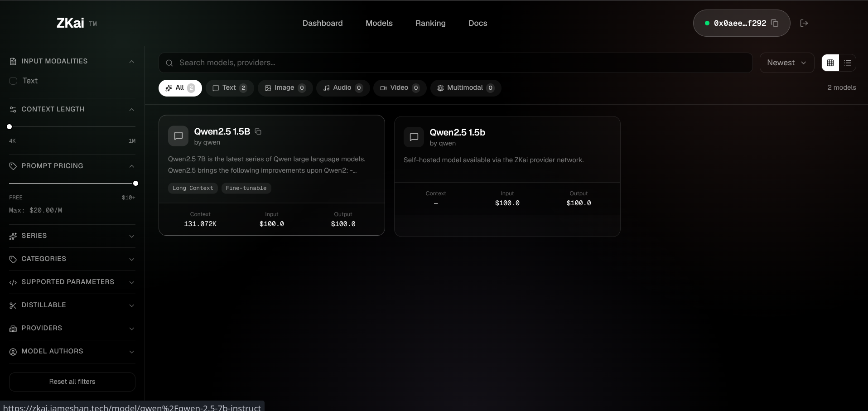
Task: Copy the wallet address 0x0aee…f292
Action: click(775, 23)
